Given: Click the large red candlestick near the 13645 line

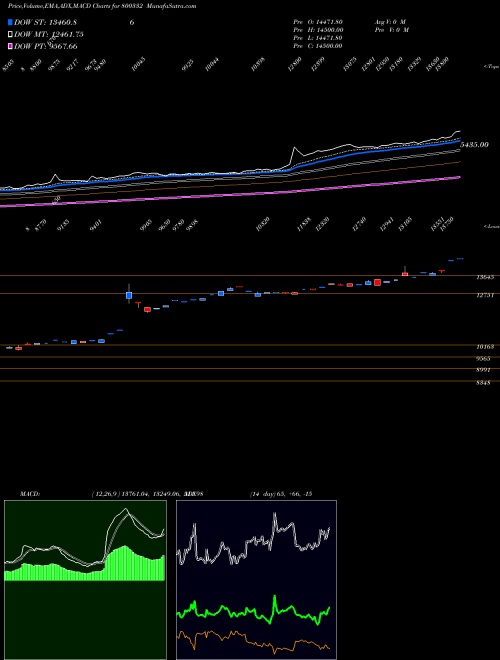Looking at the screenshot, I should (377, 282).
